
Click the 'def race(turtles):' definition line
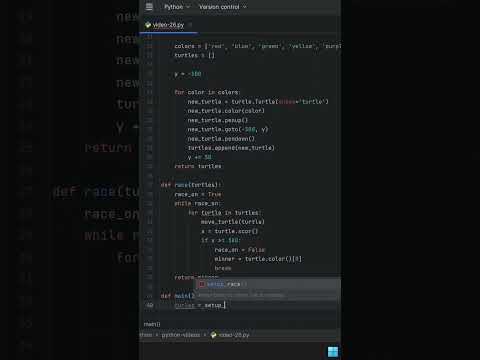[191, 185]
